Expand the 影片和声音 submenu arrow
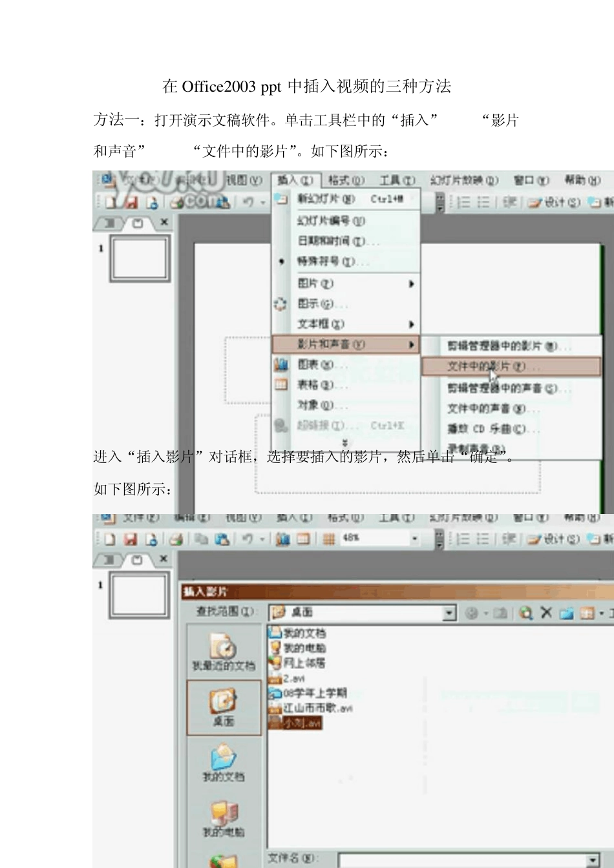 click(x=411, y=345)
